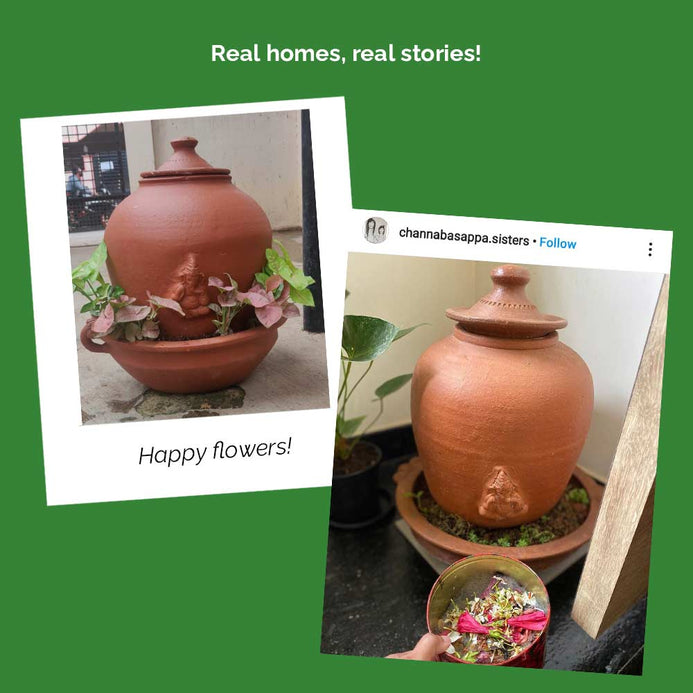Click the Ganesha emblem on right pot
Viewport: 693px width, 693px height.
502,493
